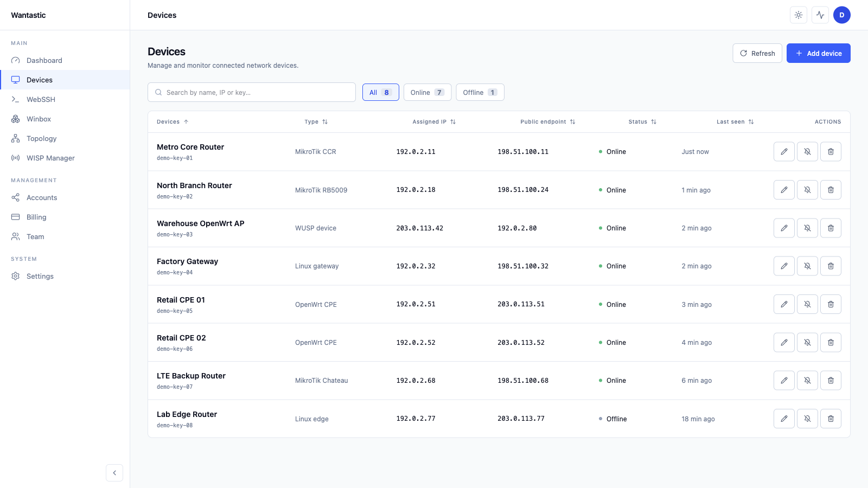The width and height of the screenshot is (868, 488).
Task: Open Settings in the sidebar
Action: tap(65, 276)
